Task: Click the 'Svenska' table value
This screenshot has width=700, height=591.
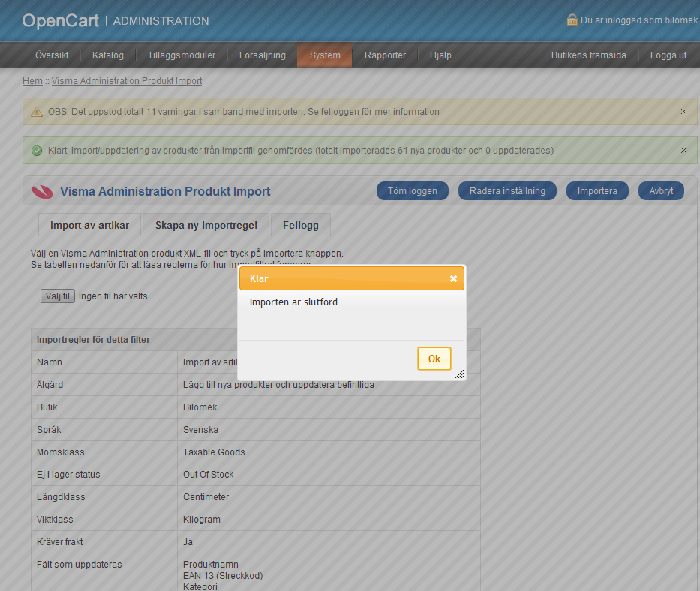Action: pyautogui.click(x=200, y=430)
